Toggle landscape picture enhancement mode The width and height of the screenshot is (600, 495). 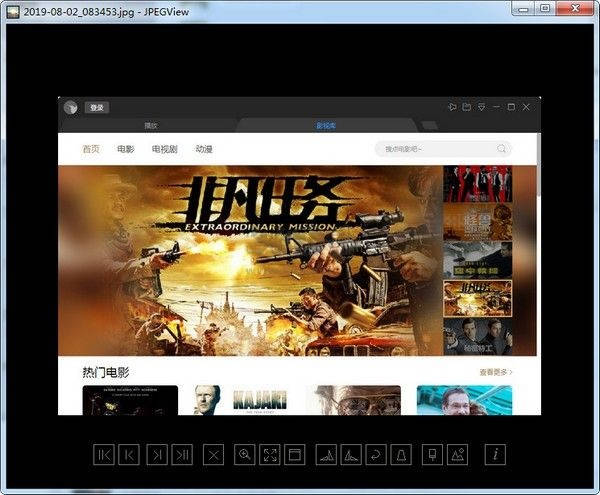click(458, 454)
